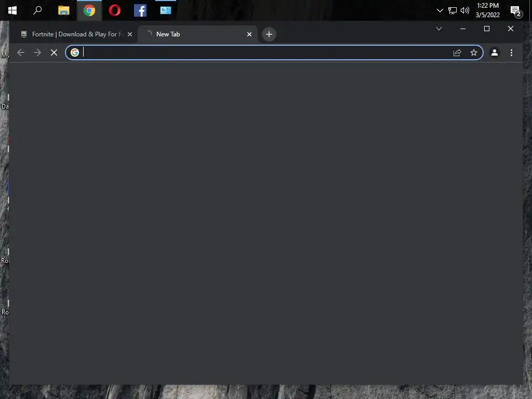Close the New Tab tab
The image size is (532, 399).
[x=249, y=34]
